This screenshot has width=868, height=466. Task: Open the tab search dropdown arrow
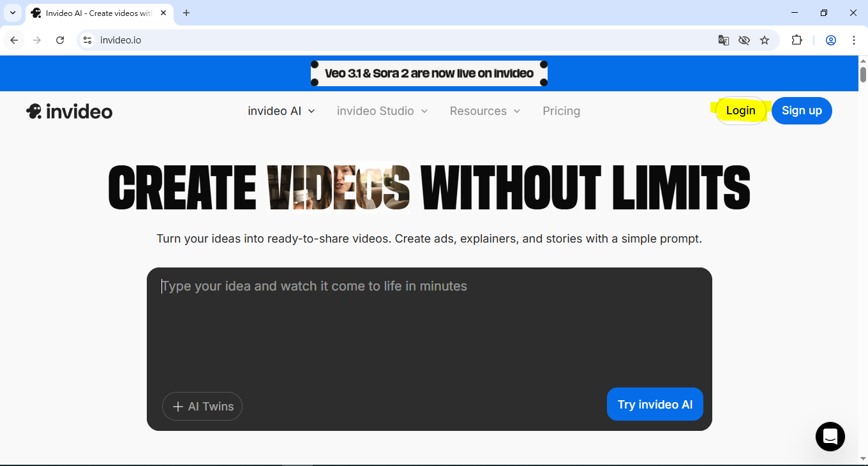[12, 13]
